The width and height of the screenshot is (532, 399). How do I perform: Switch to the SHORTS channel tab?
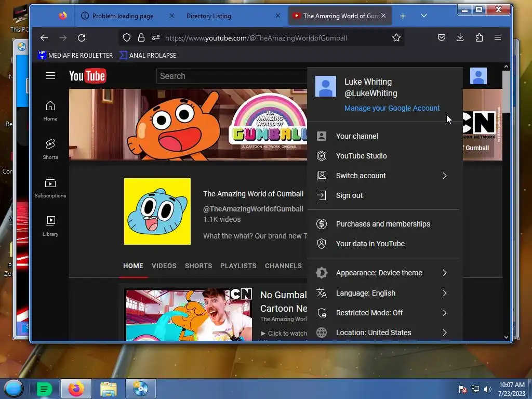198,265
